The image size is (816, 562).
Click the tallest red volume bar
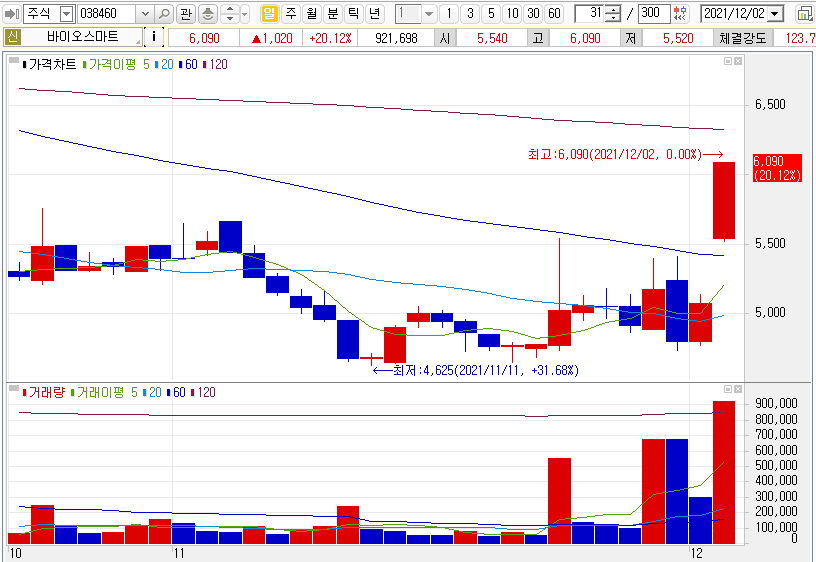click(724, 472)
